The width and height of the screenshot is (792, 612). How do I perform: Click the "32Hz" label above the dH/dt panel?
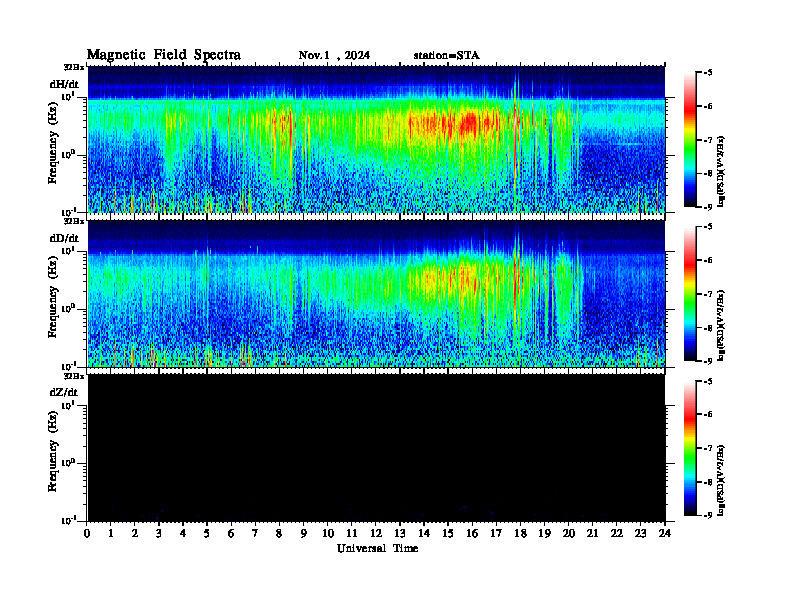(x=74, y=67)
